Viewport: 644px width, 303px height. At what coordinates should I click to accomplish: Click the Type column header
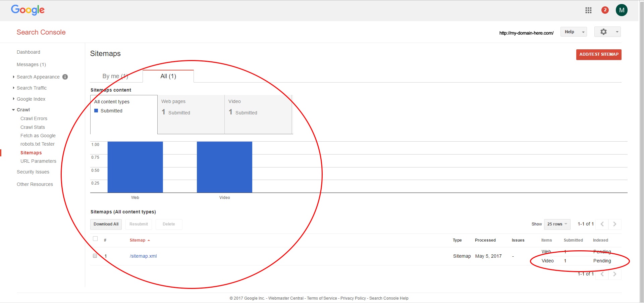[x=457, y=240]
